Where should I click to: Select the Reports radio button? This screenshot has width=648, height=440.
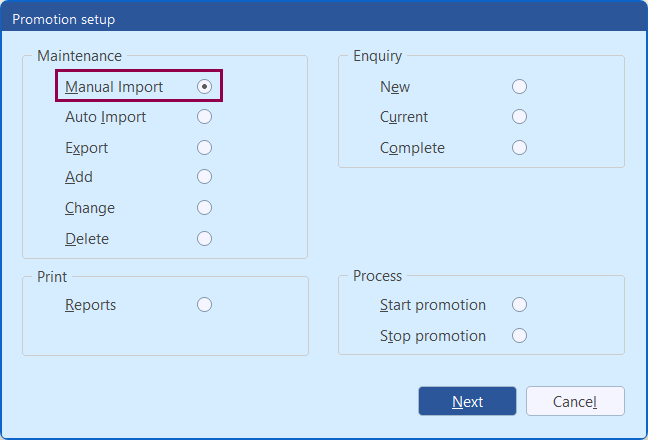204,305
